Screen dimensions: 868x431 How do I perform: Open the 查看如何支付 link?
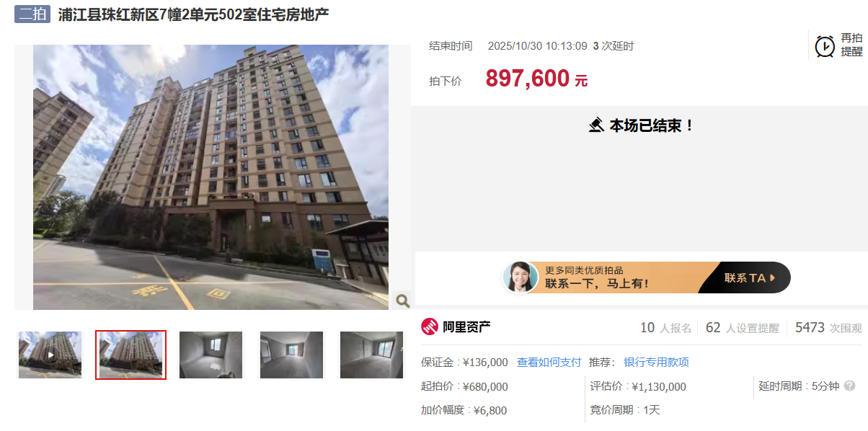[549, 363]
